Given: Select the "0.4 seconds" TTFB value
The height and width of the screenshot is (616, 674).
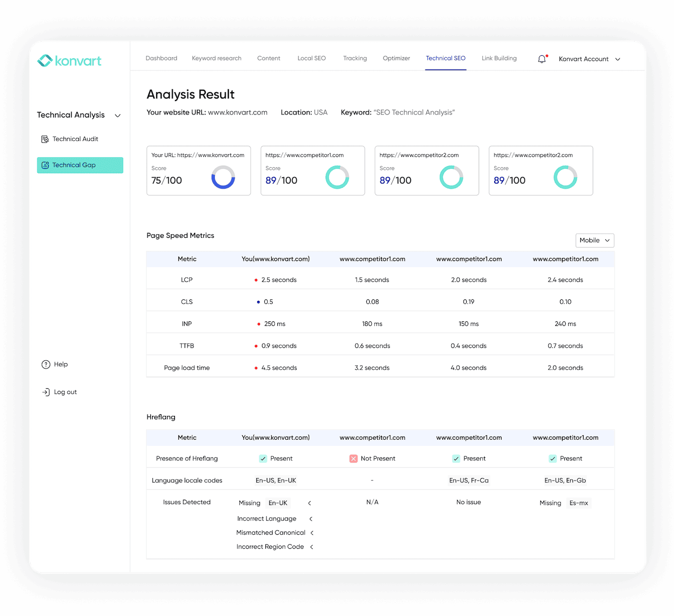Looking at the screenshot, I should pyautogui.click(x=469, y=346).
